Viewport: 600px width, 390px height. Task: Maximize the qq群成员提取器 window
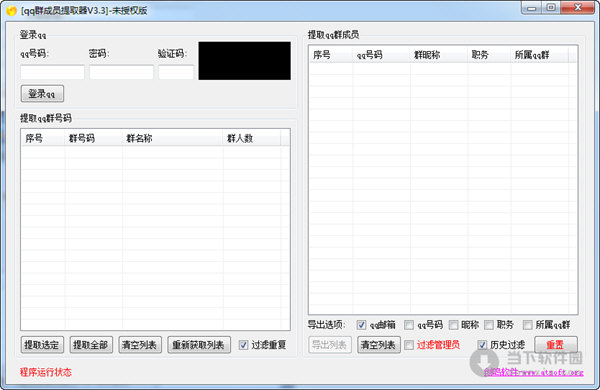551,8
